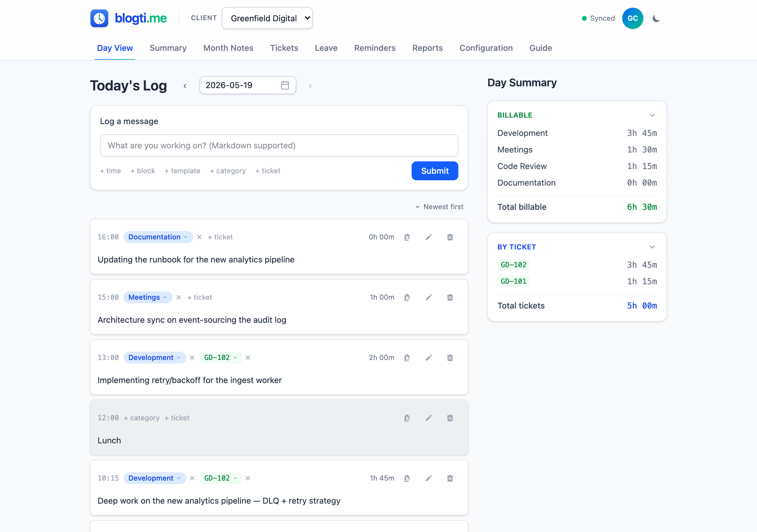Open the Month Notes tab
The height and width of the screenshot is (532, 757).
[228, 48]
